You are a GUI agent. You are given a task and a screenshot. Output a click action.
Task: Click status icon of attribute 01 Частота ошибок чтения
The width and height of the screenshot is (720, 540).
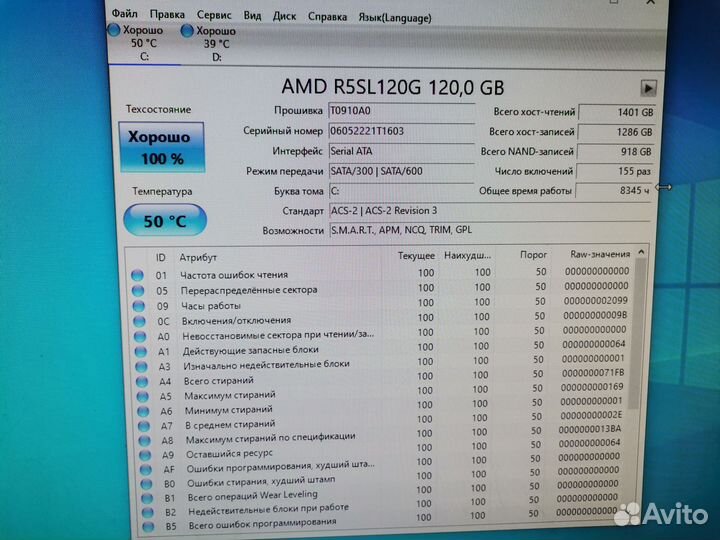coord(137,276)
